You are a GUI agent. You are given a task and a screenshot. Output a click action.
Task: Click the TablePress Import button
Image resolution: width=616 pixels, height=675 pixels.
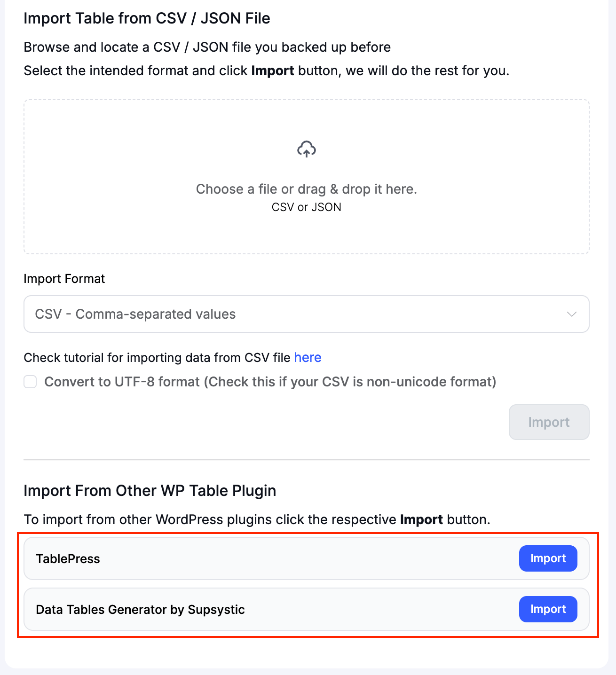tap(547, 558)
